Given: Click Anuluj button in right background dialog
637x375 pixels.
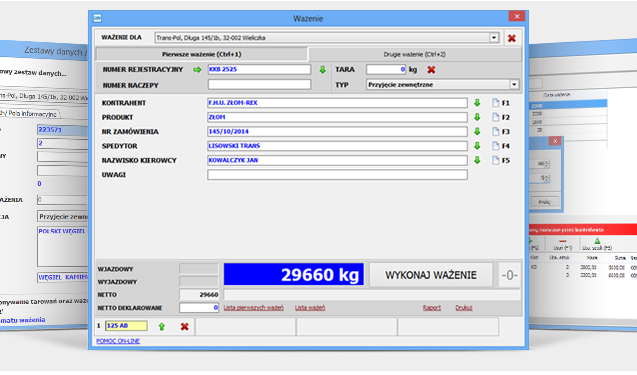Looking at the screenshot, I should tap(545, 202).
